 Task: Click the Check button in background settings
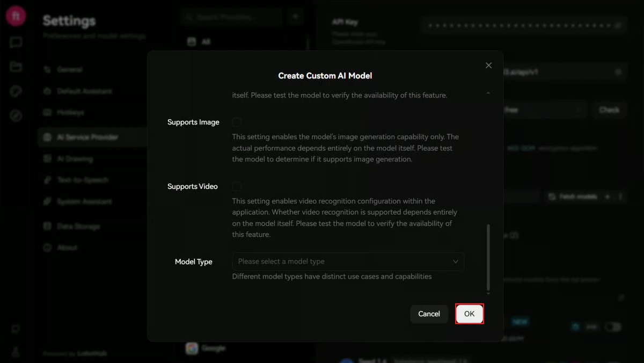pyautogui.click(x=609, y=110)
